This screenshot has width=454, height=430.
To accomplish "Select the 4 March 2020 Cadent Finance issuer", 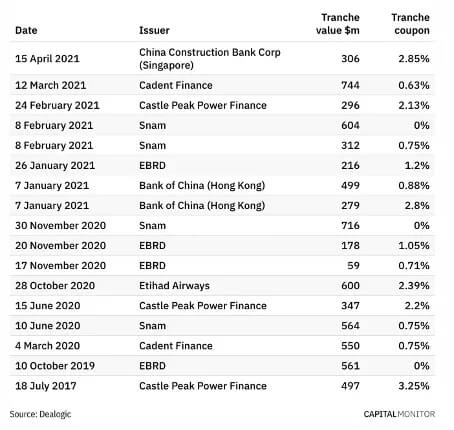I will [x=176, y=346].
